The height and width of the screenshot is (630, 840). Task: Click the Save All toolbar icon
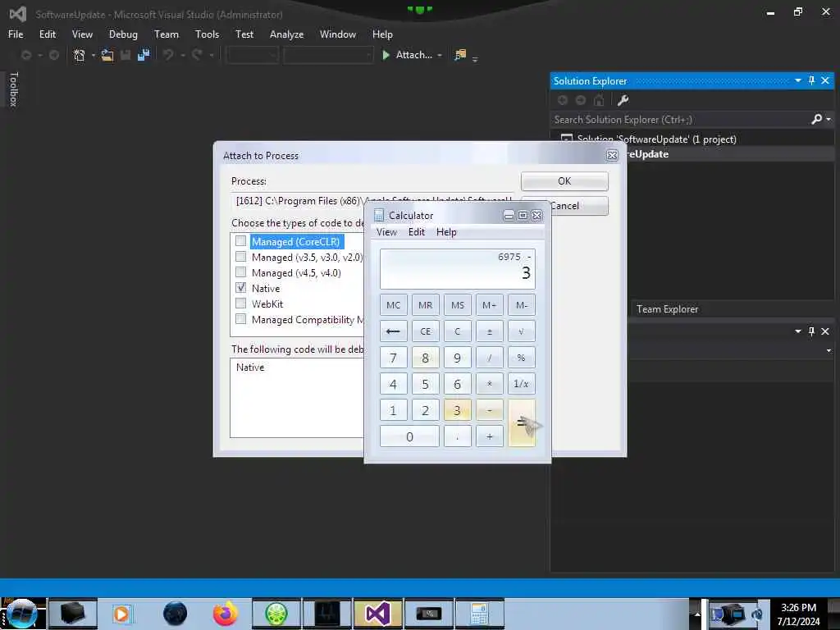[144, 55]
